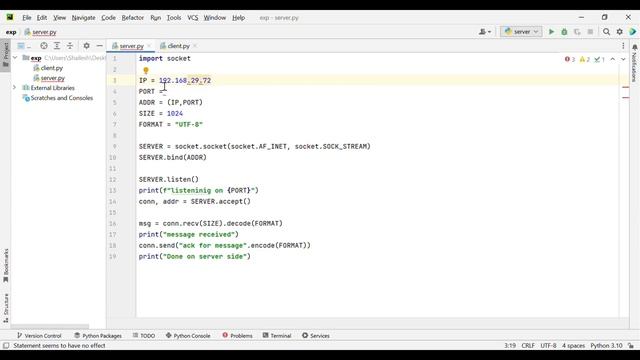Click the UTF-8 encoding indicator
Image resolution: width=640 pixels, height=360 pixels.
point(548,346)
